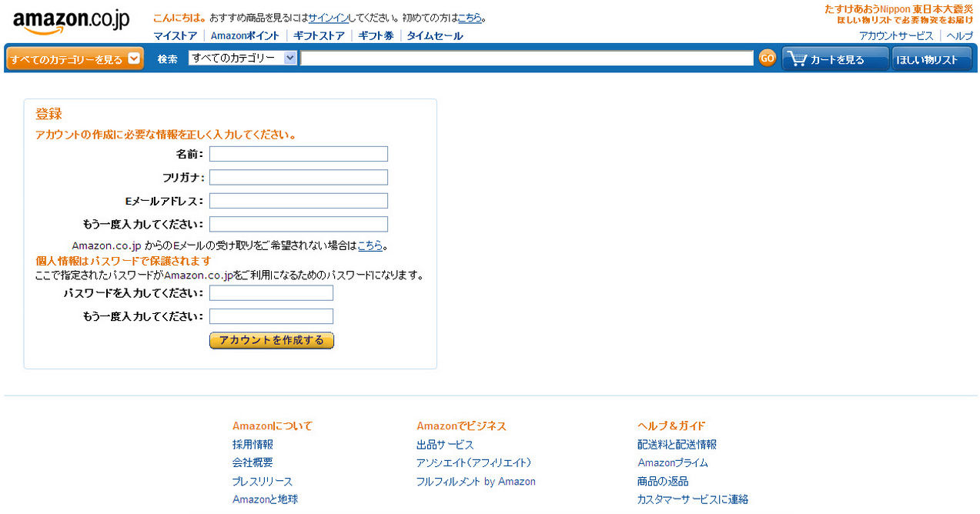The height and width of the screenshot is (514, 980).
Task: Click the Amazonについて footer heading
Action: [x=273, y=426]
